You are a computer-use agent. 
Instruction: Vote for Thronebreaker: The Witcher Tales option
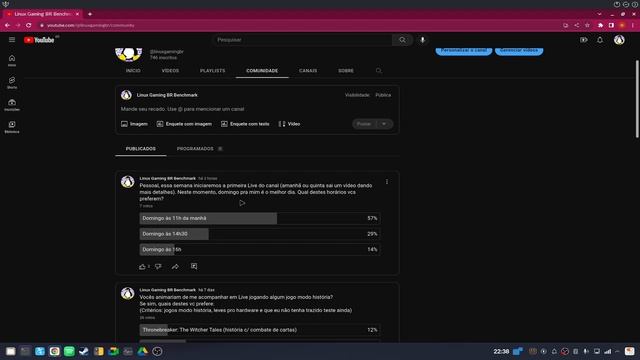[x=260, y=330]
